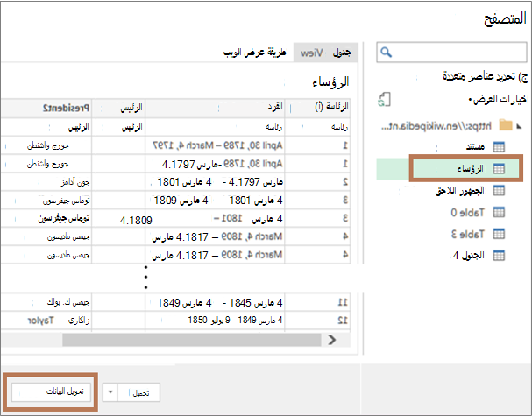The height and width of the screenshot is (416, 532).
Task: Click the table icon beside الجدول 4
Action: click(499, 256)
